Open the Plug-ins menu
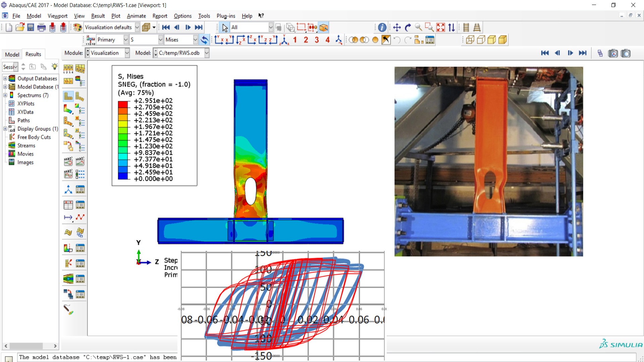 click(x=226, y=16)
